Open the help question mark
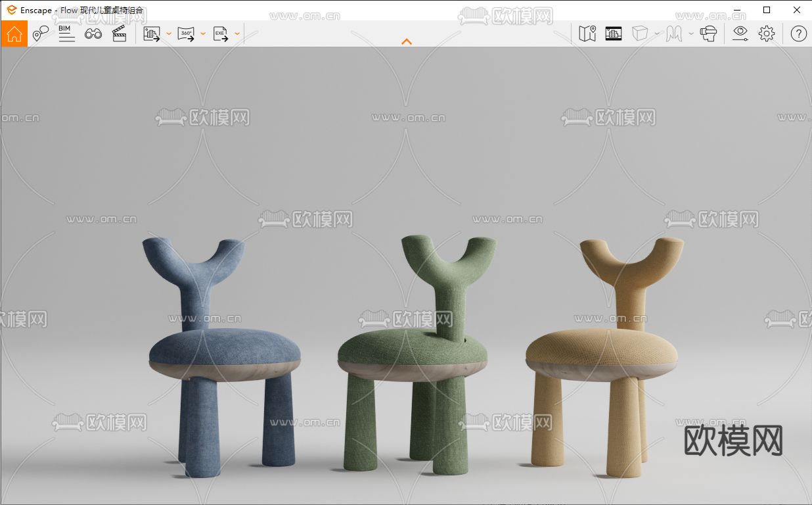 click(x=798, y=34)
